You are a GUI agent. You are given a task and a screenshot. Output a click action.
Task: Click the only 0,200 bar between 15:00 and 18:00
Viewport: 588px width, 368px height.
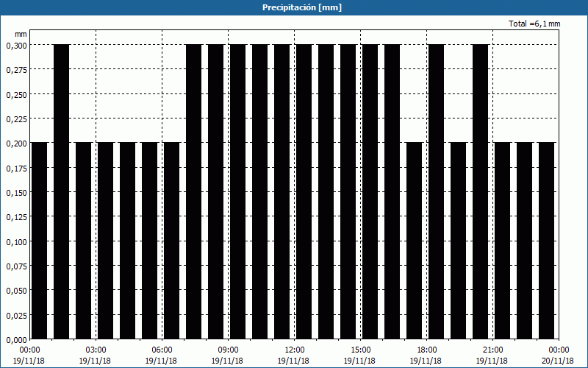(415, 241)
